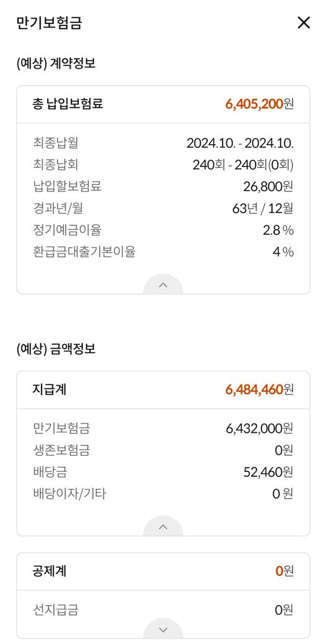Screen dimensions: 326x644
Task: Click the 경과년/월 row label
Action: [x=58, y=208]
